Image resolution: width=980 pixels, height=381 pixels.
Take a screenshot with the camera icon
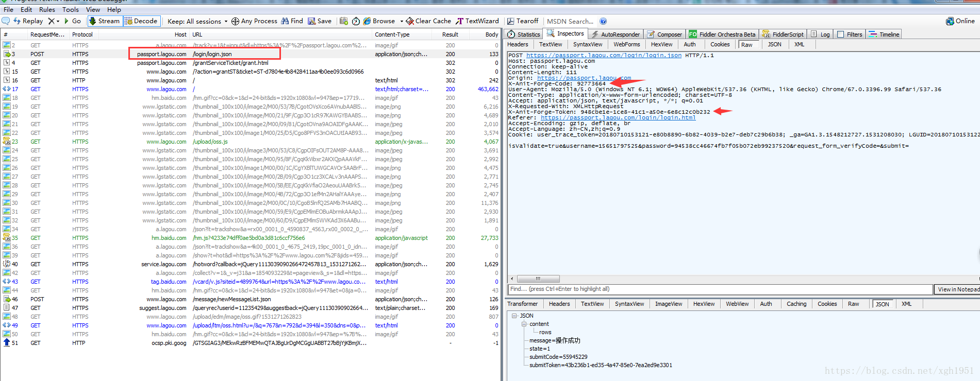coord(344,21)
